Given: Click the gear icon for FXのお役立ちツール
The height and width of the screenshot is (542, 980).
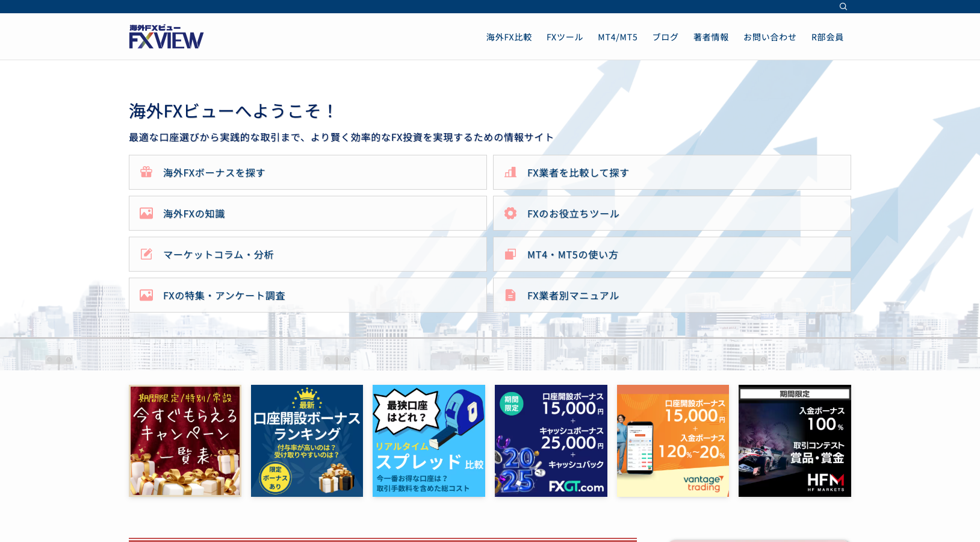Looking at the screenshot, I should click(510, 213).
